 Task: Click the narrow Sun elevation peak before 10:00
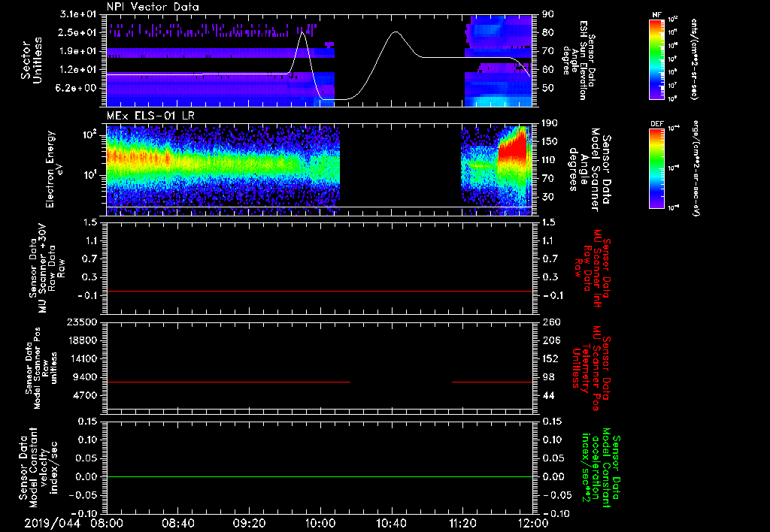pos(303,35)
